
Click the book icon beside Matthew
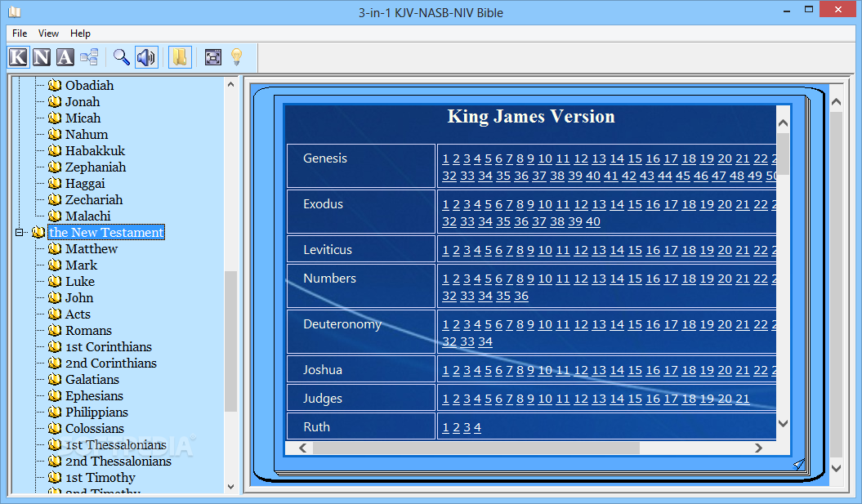click(x=55, y=248)
